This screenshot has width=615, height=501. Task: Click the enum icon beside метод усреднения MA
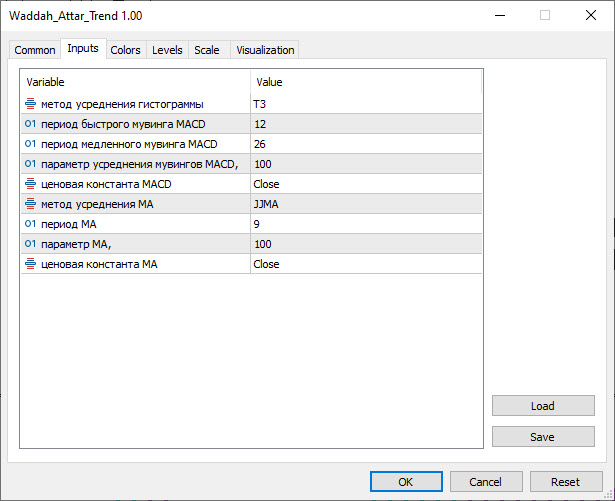[30, 204]
